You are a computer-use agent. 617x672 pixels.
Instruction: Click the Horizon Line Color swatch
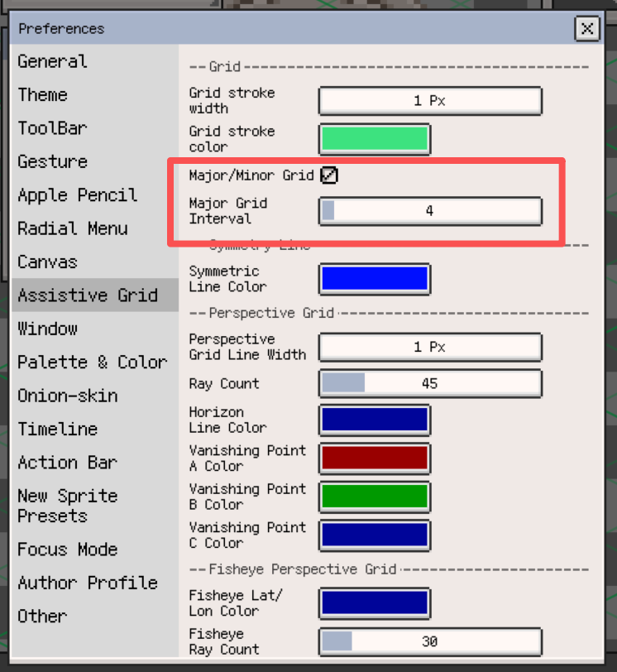click(x=375, y=420)
